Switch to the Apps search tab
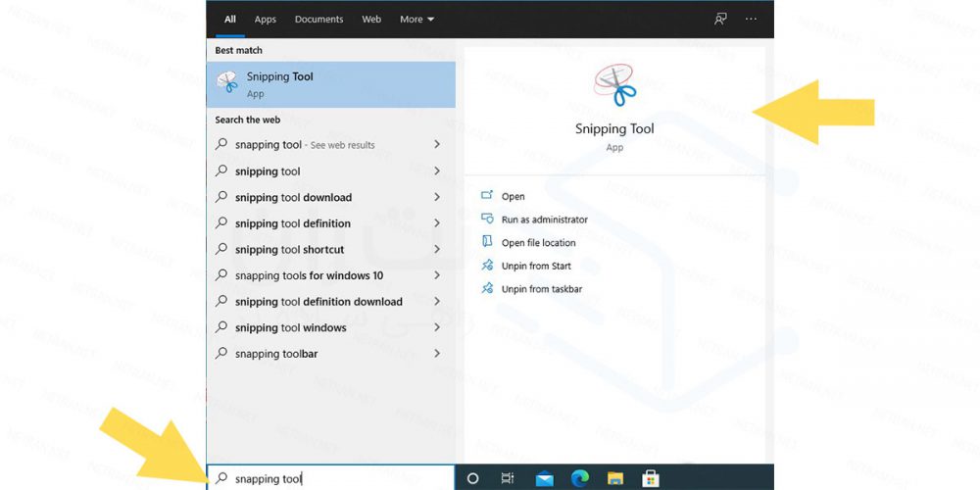Viewport: 980px width, 490px height. pos(265,19)
